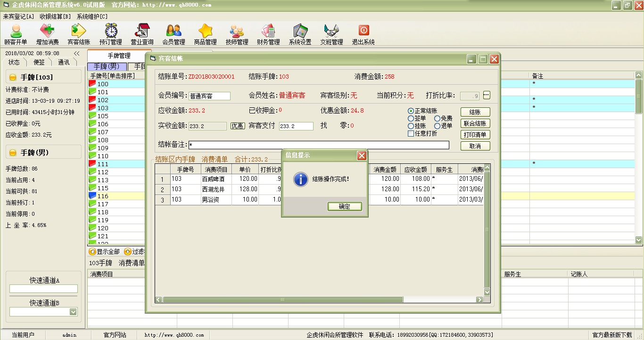Click the ellipsis button next to 打折比率
This screenshot has height=340, width=644.
487,96
